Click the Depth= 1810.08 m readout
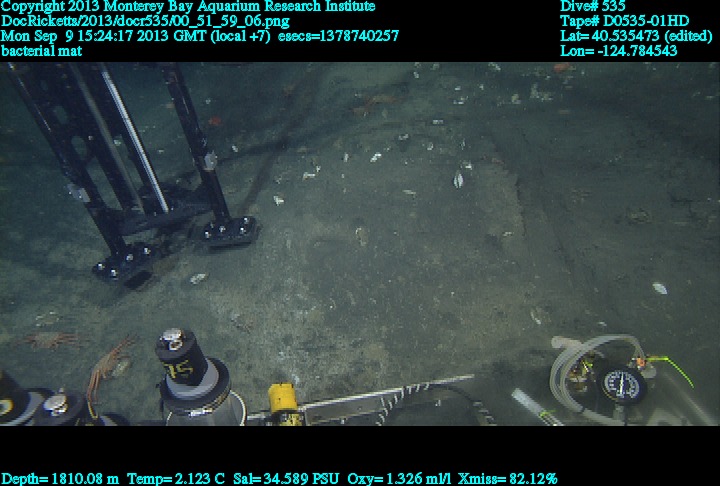Screen dimensions: 720x486 (x=60, y=479)
